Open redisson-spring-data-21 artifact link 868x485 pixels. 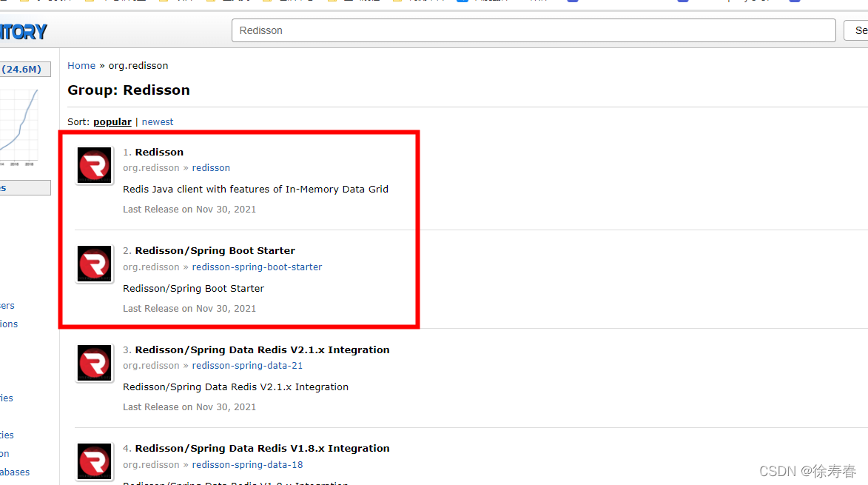click(x=247, y=365)
